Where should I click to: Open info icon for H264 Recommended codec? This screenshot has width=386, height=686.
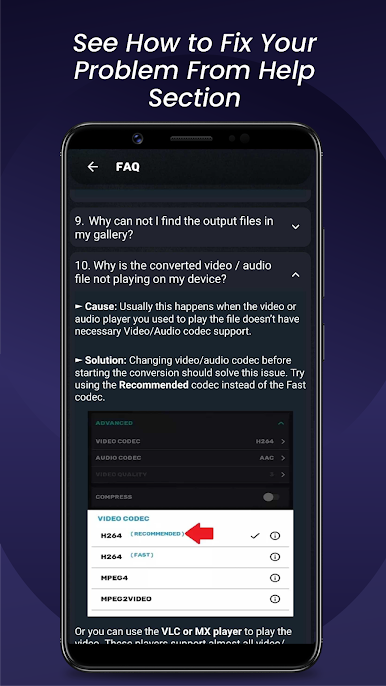[x=275, y=536]
